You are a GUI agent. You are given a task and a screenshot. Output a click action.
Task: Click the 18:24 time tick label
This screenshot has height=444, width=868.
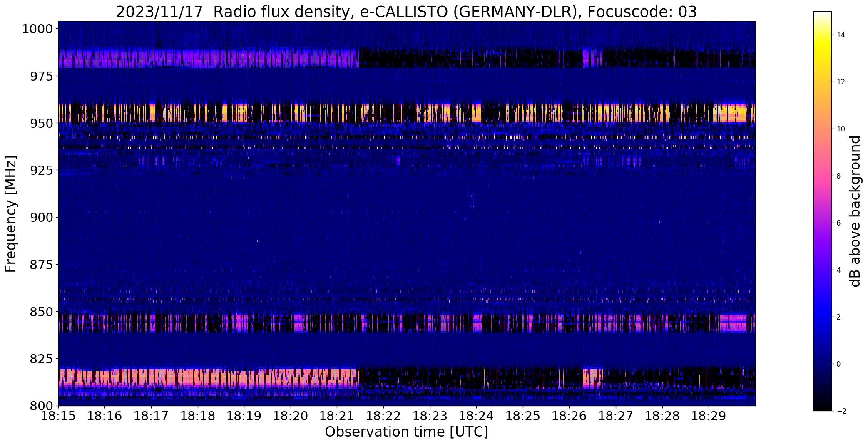(477, 416)
